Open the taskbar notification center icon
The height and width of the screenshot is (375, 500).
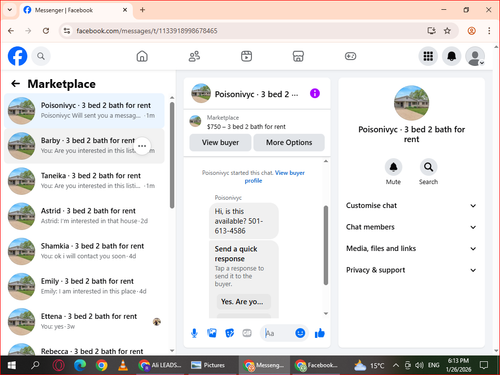coord(484,365)
